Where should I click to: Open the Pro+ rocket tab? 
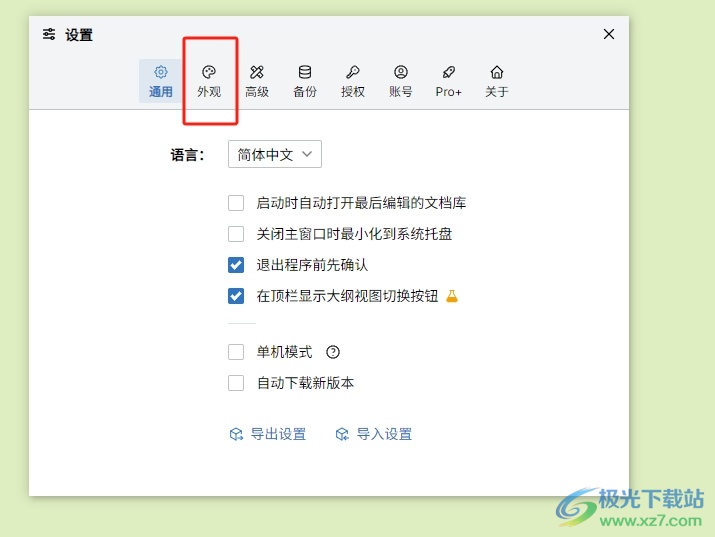pos(448,81)
